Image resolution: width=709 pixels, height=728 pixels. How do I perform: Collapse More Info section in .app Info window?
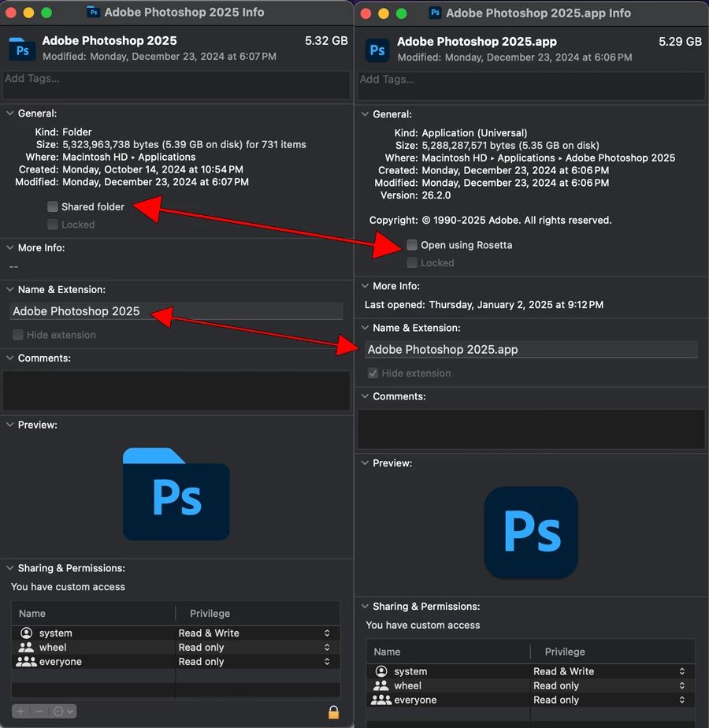tap(365, 286)
